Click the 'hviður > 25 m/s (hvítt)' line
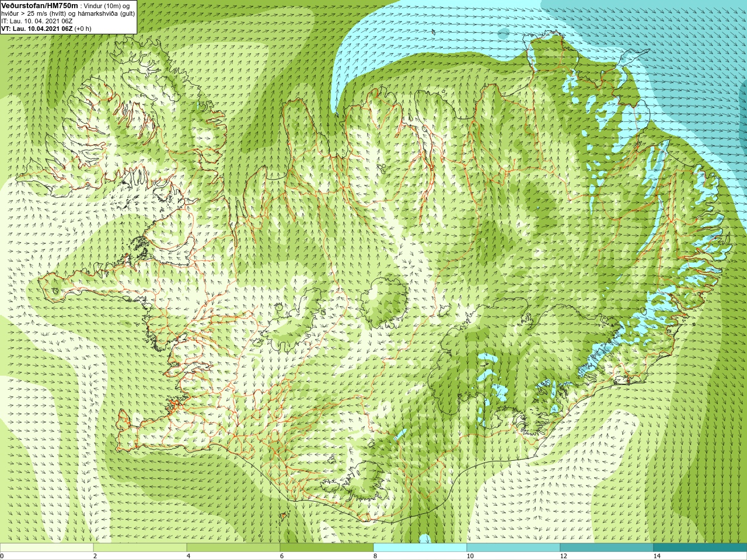The width and height of the screenshot is (747, 560). click(68, 13)
